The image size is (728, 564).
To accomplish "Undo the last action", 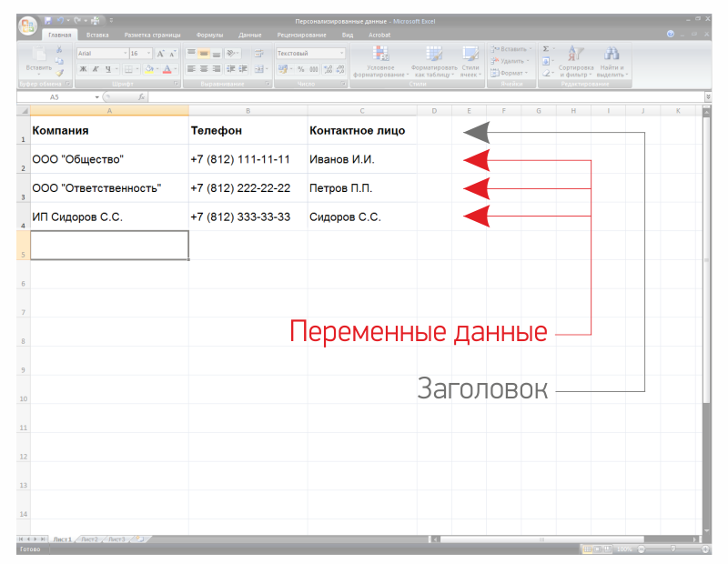I will point(60,21).
